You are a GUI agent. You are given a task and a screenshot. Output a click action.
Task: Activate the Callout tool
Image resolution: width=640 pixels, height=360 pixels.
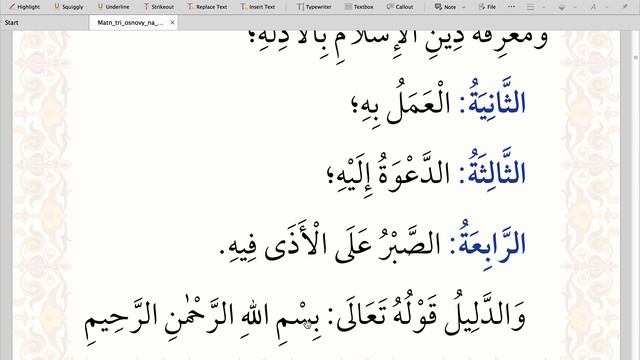pyautogui.click(x=400, y=7)
